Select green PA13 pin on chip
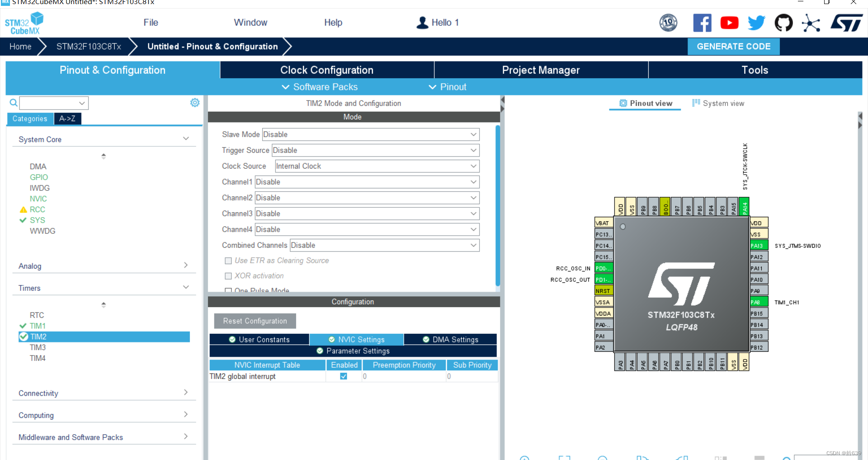Screen dimensions: 868x460 pos(759,246)
